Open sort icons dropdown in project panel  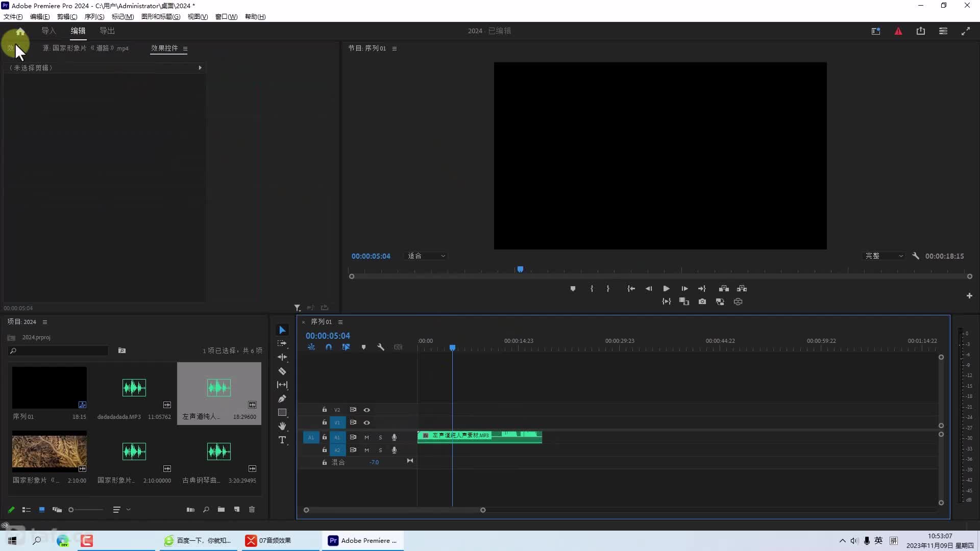(x=121, y=509)
